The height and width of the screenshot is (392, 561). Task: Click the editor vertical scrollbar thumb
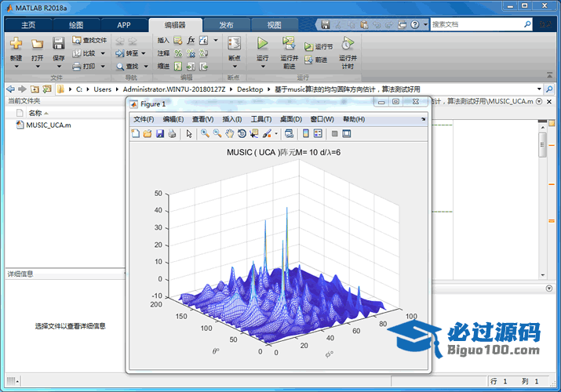542,145
